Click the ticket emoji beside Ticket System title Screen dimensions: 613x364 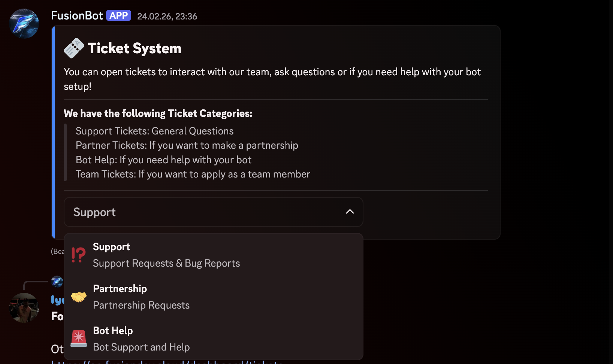(x=73, y=48)
